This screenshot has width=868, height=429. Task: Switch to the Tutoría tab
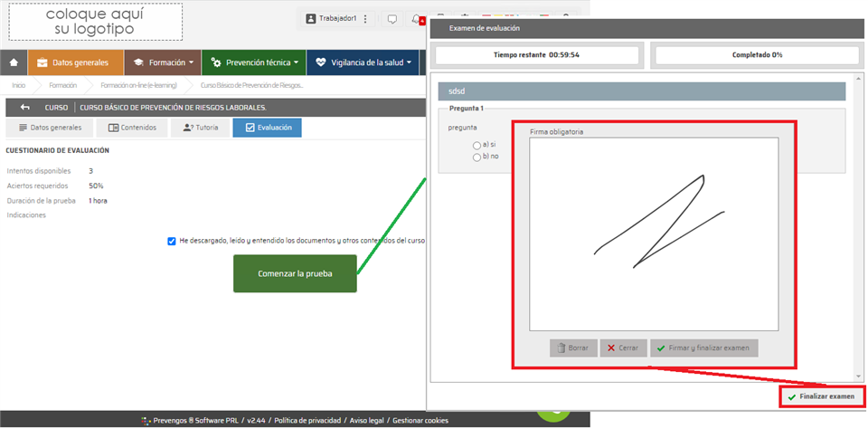click(200, 128)
